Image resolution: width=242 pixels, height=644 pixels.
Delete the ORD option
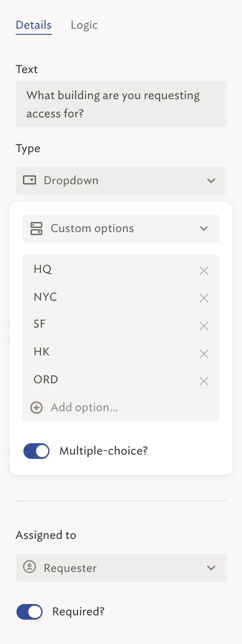pos(204,381)
